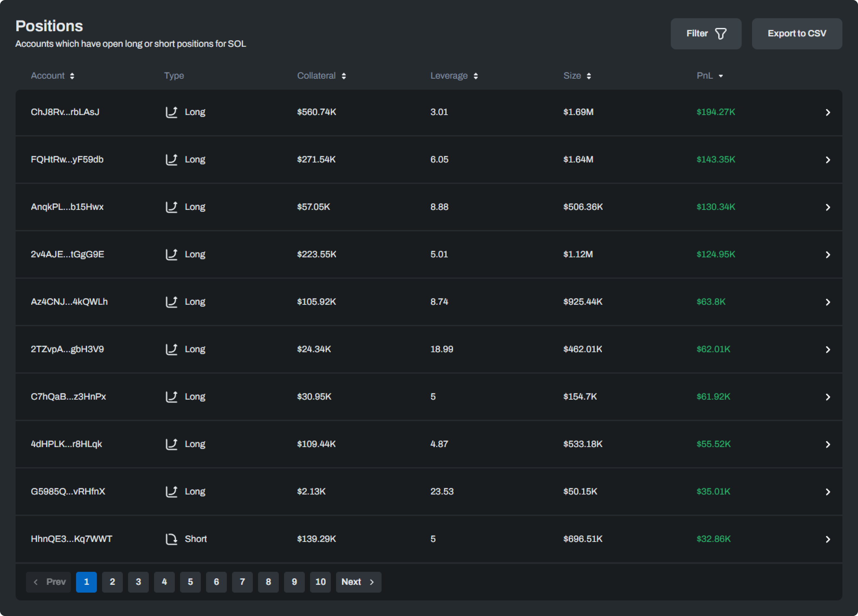Click account C7hQaB...z3HnPx
This screenshot has width=858, height=616.
click(69, 397)
